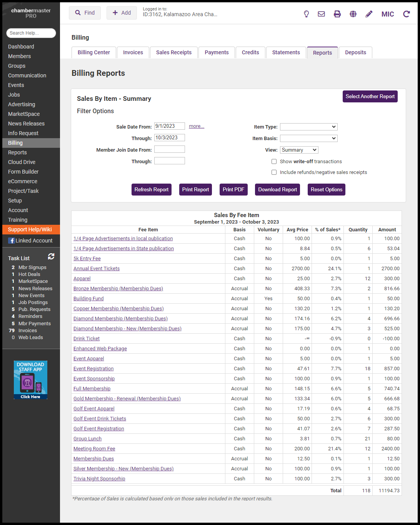
Task: Click the lightbulb ideas icon
Action: [306, 14]
